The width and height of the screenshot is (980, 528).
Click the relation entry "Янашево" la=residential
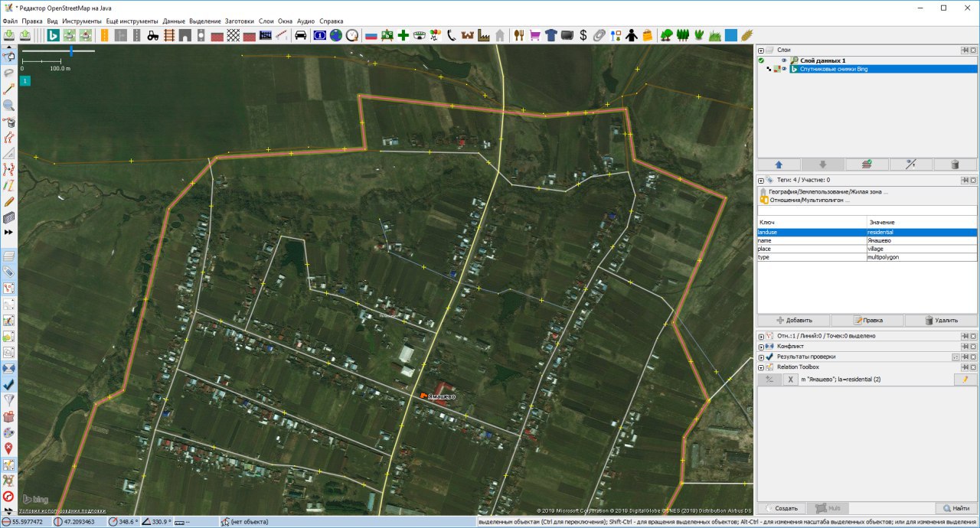point(840,380)
